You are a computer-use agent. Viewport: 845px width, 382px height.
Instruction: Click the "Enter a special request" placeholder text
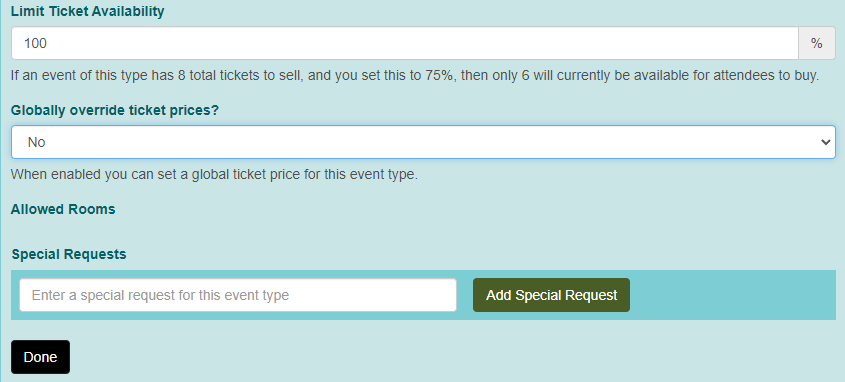(x=160, y=295)
